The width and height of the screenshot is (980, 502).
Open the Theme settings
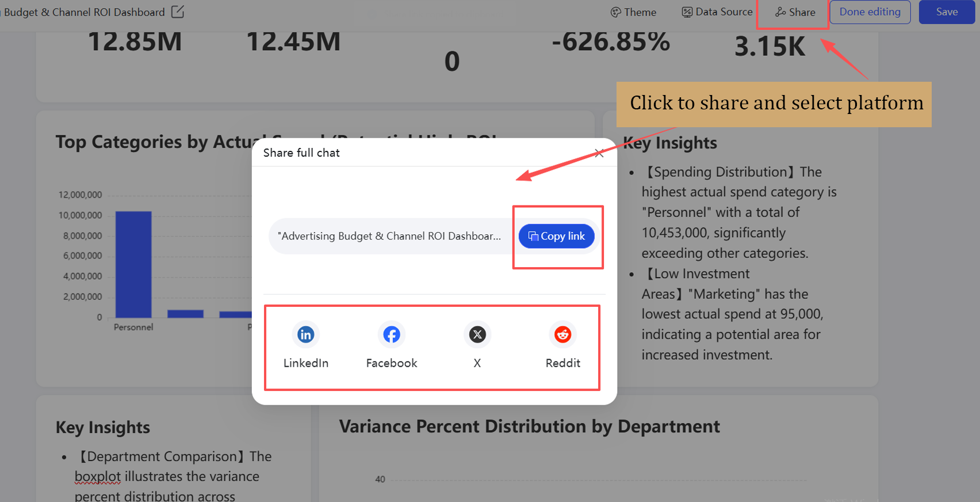[633, 12]
